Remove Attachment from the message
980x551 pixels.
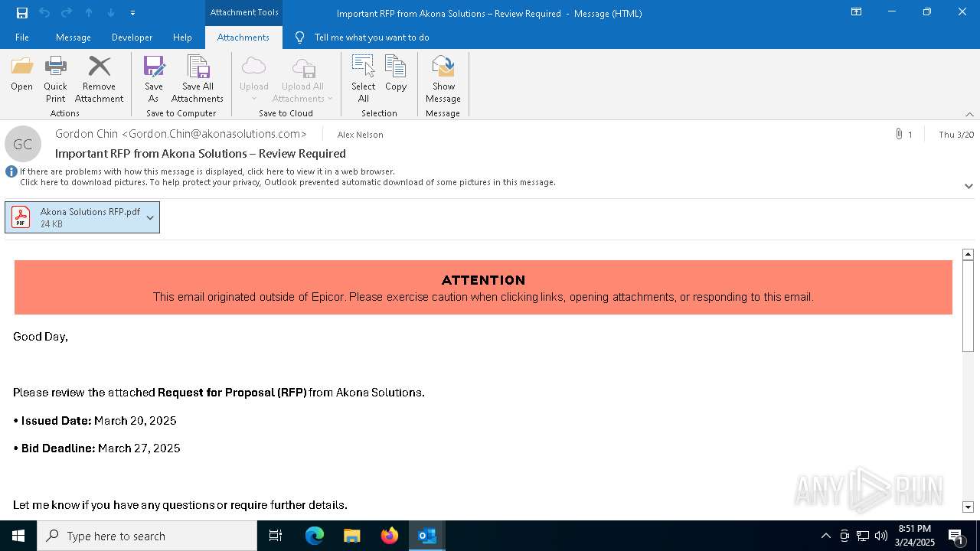(x=99, y=79)
